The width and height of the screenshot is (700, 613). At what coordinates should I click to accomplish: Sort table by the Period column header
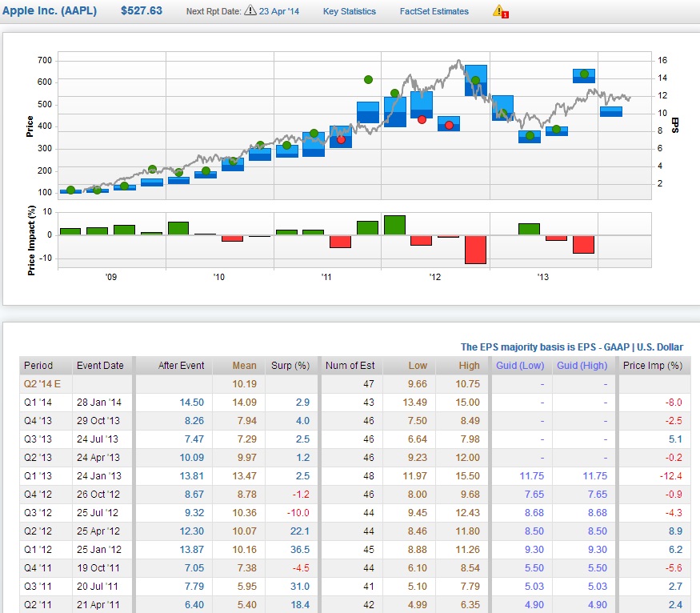tap(38, 366)
